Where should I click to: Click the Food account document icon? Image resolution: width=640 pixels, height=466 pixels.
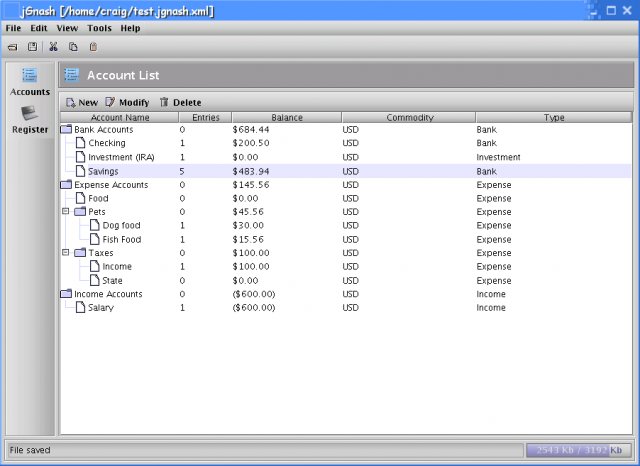point(81,198)
